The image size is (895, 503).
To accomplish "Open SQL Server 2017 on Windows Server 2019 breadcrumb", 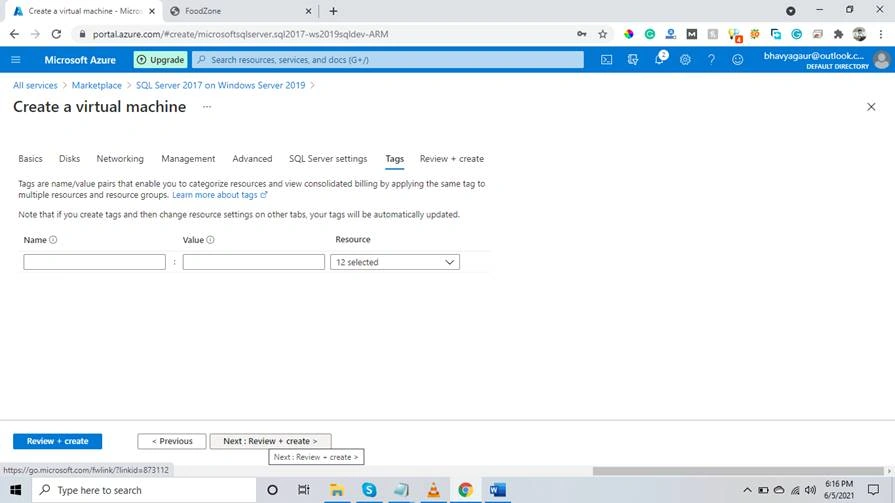I will coord(220,85).
